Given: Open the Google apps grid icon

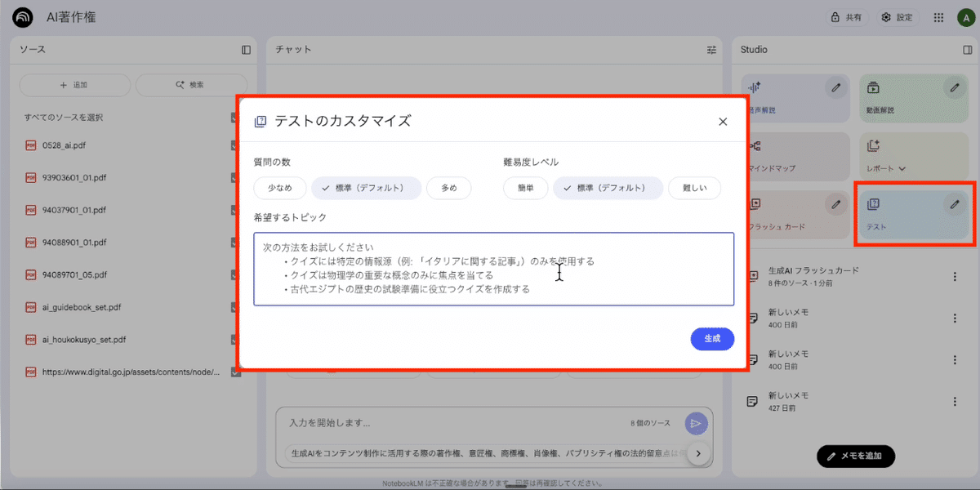Looking at the screenshot, I should pos(938,17).
